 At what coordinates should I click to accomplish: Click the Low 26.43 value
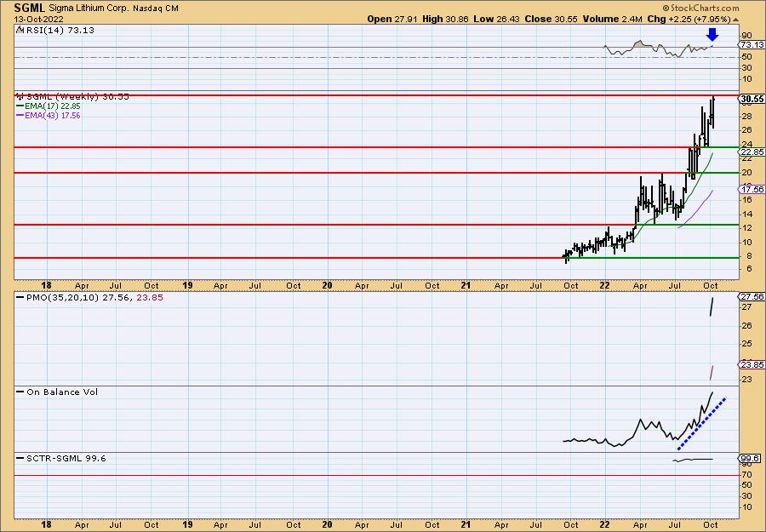coord(497,19)
